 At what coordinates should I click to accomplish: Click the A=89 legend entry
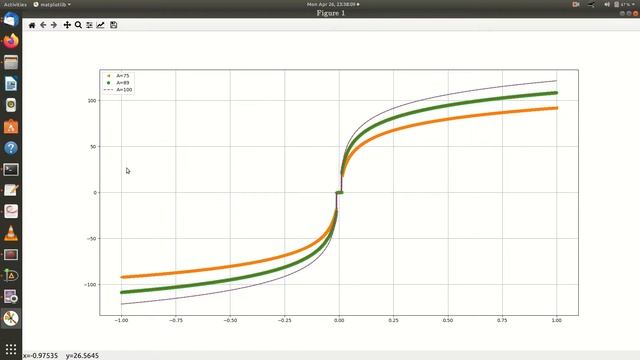(x=118, y=83)
